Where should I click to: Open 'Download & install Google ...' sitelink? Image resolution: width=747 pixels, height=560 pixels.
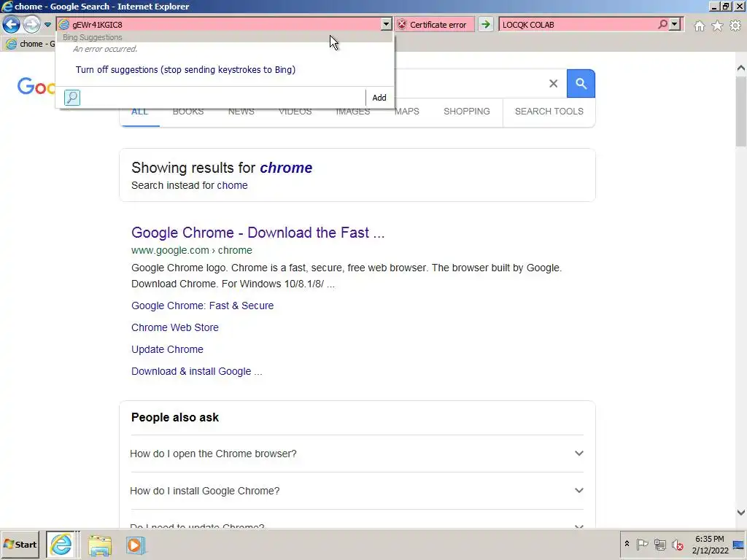(x=197, y=371)
